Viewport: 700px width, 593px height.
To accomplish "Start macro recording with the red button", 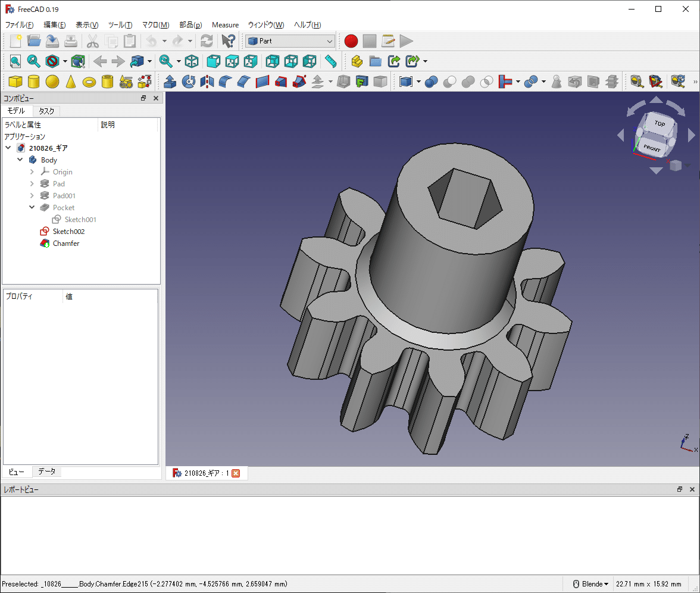I will pos(351,40).
